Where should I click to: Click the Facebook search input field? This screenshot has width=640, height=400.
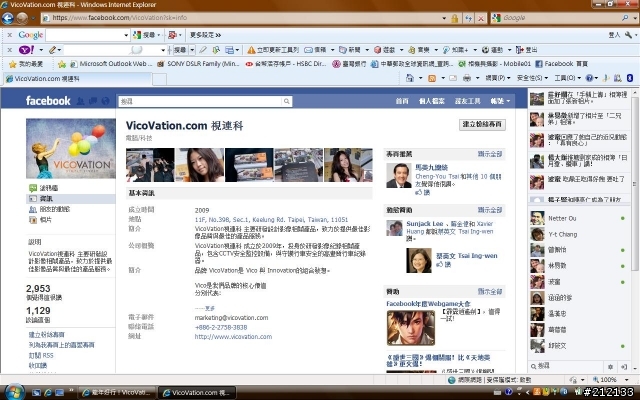(200, 101)
